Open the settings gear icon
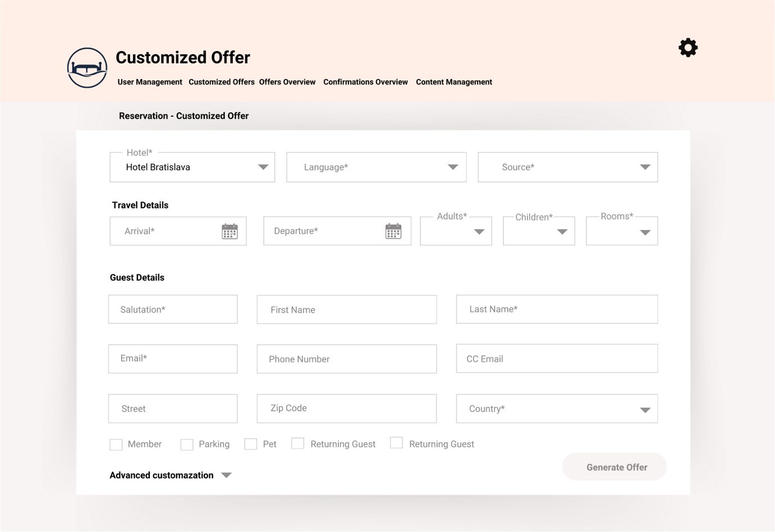 (688, 48)
